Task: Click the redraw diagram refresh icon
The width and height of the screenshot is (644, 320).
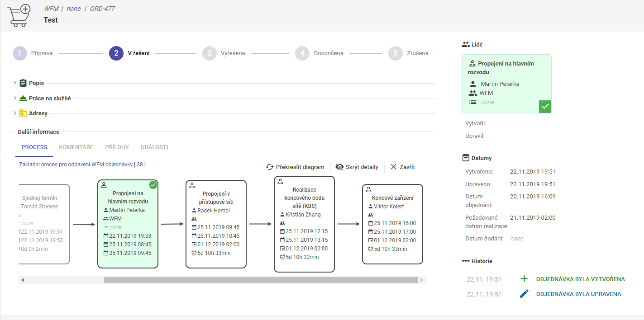Action: (x=270, y=167)
